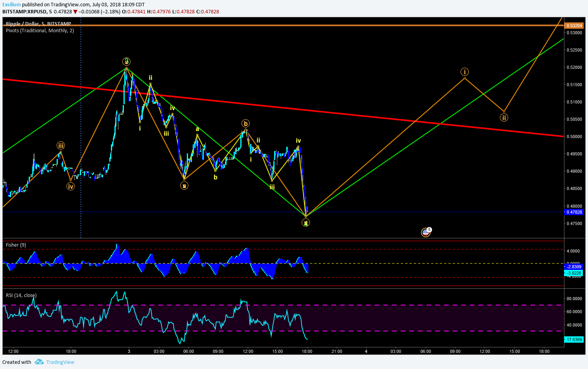Select the orange circled iii wave label
The image size is (588, 369).
coord(61,145)
